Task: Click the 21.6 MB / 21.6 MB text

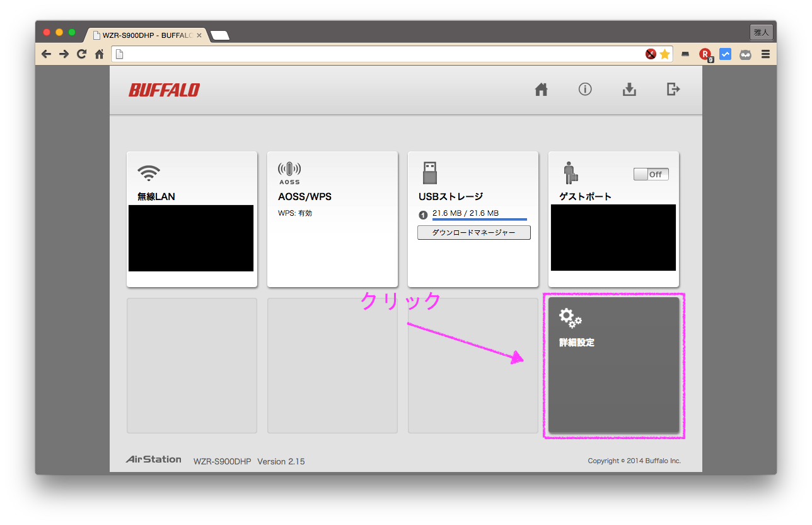Action: tap(465, 213)
